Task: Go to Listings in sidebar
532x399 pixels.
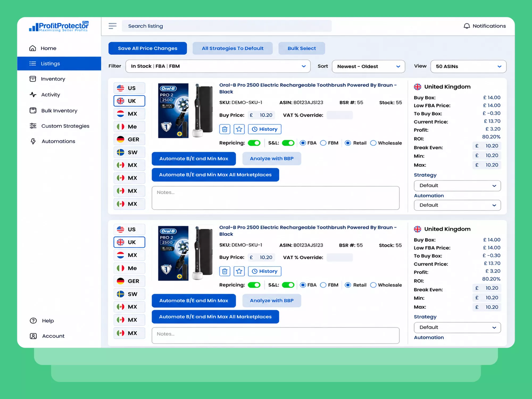Action: point(59,64)
